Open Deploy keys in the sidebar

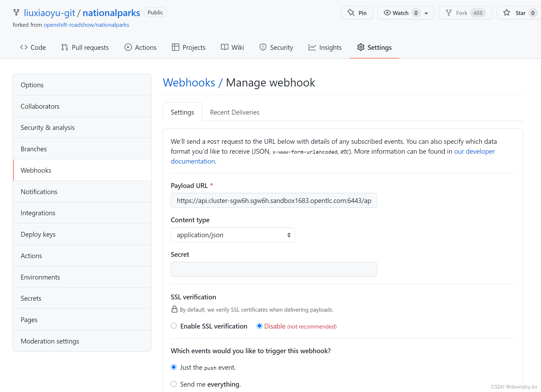coord(82,234)
